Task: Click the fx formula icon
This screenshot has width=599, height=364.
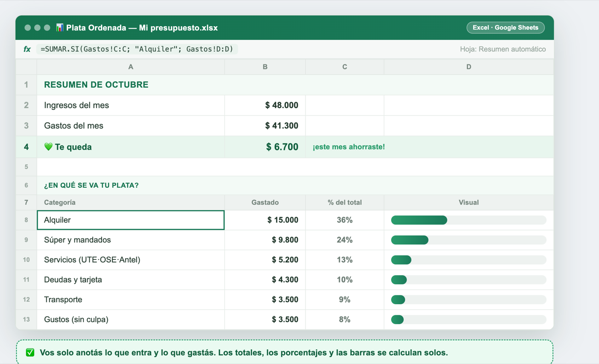Action: coord(27,49)
